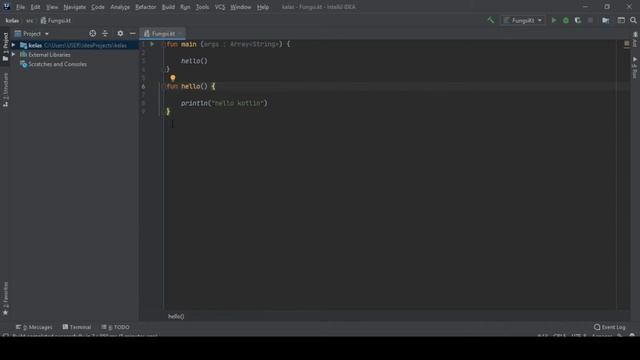The height and width of the screenshot is (360, 640).
Task: Open the Event Log in status bar
Action: (x=609, y=327)
